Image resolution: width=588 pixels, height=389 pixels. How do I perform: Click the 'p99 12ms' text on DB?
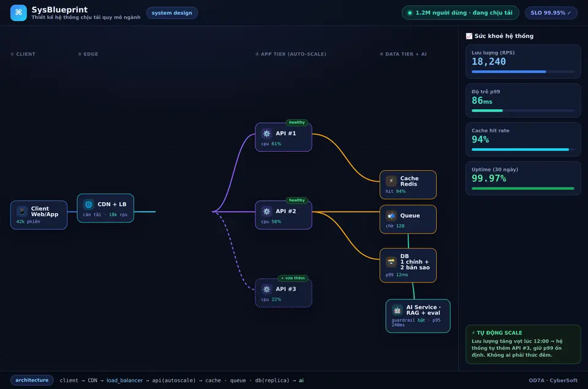point(397,275)
